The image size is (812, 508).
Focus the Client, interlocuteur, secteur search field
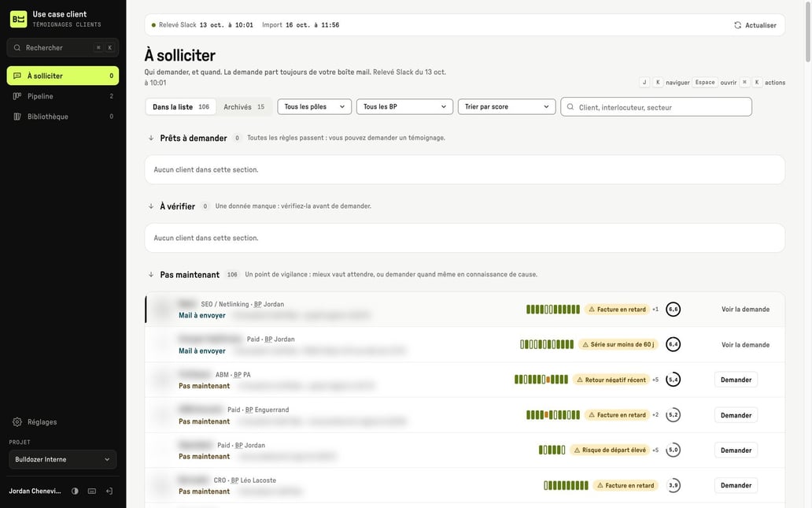tap(656, 107)
